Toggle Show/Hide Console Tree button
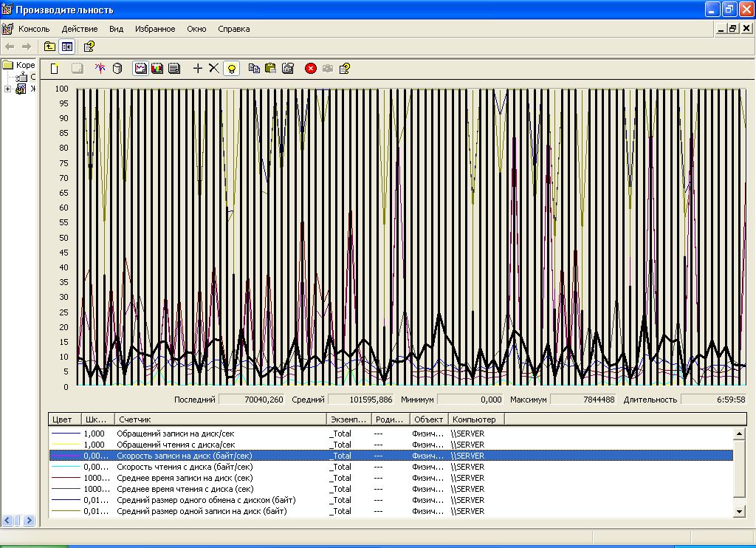756x548 pixels. click(67, 47)
